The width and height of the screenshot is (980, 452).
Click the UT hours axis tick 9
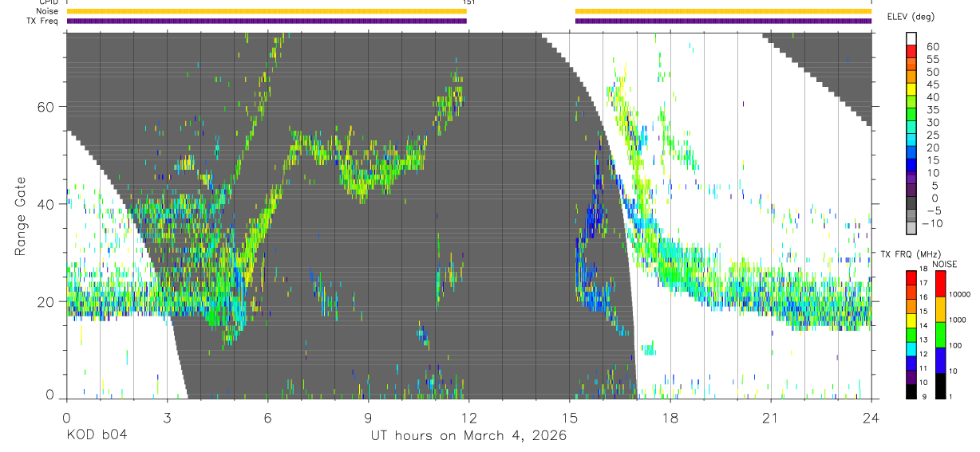coord(369,417)
